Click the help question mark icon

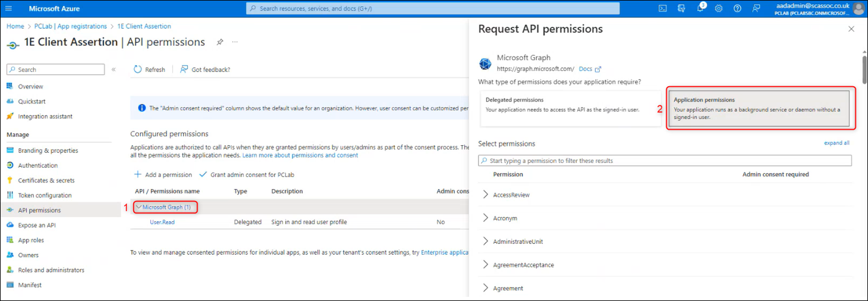[737, 8]
